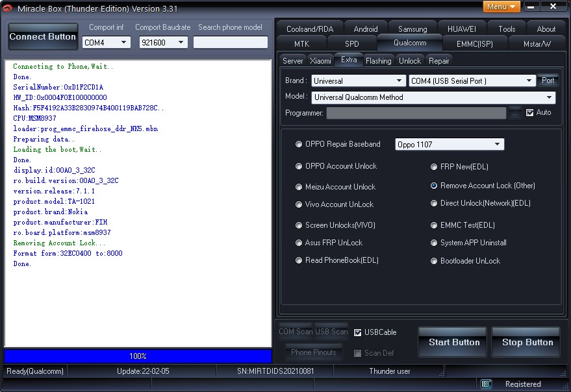Open the status bar calculator icon
Screen dimensions: 571x392
[x=485, y=384]
